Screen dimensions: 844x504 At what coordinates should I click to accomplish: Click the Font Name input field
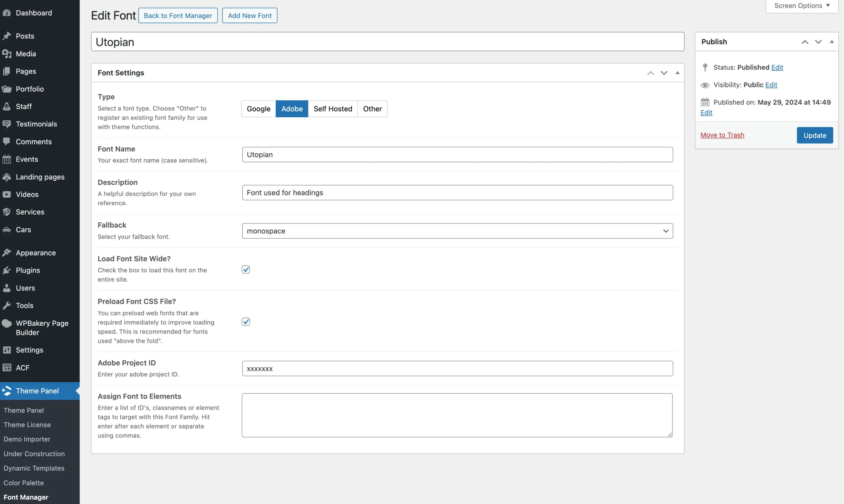(x=458, y=155)
